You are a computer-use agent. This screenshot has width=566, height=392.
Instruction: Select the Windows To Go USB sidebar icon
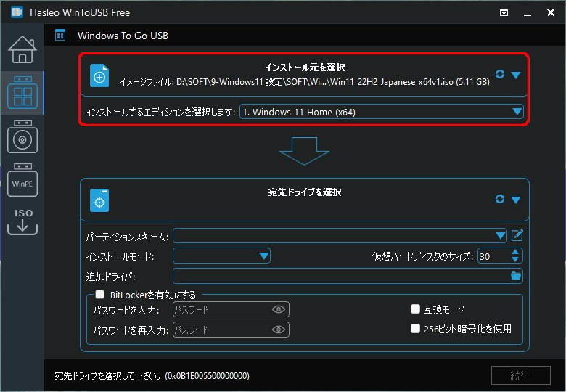click(x=22, y=92)
